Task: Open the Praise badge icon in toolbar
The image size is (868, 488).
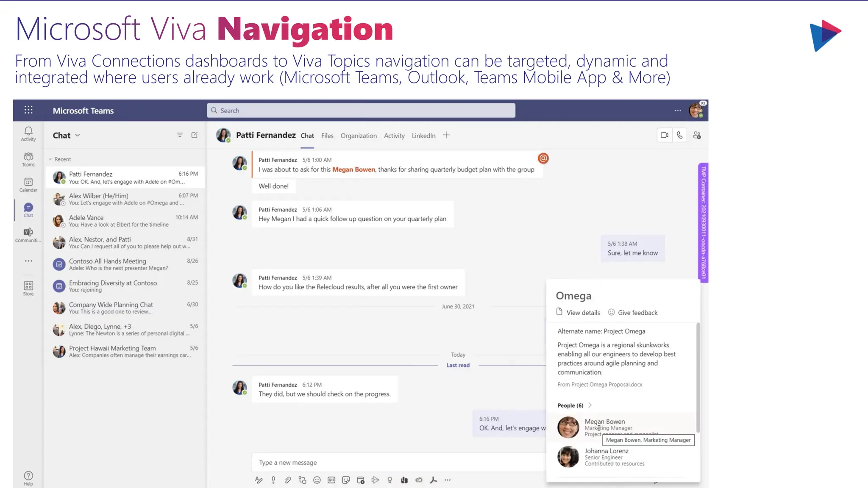Action: (x=389, y=480)
